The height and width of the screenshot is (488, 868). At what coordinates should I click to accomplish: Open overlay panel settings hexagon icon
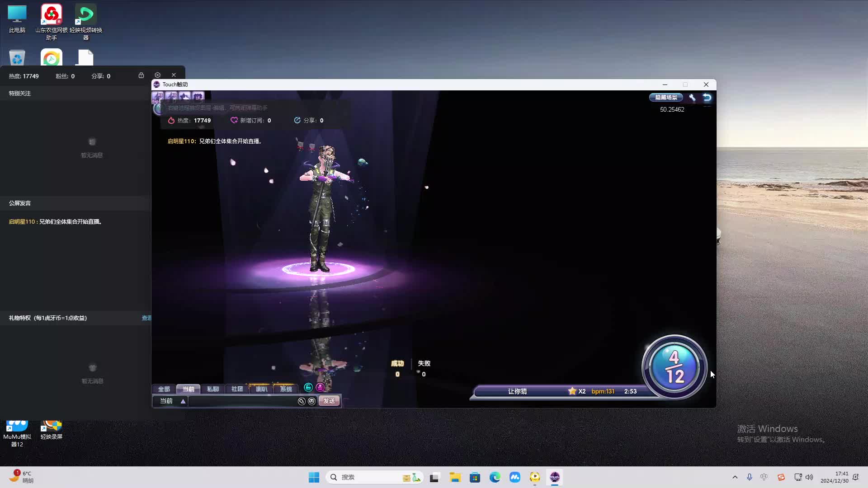point(157,75)
